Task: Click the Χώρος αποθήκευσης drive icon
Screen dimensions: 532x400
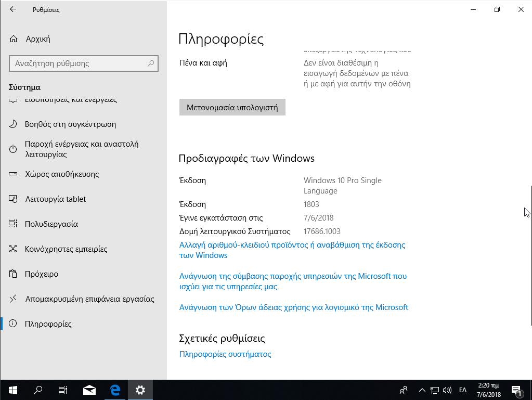Action: [x=13, y=174]
